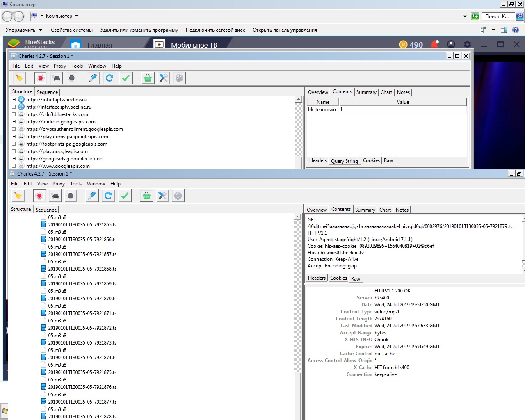Viewport: 525px width, 420px height.
Task: Open tools wrench icon in upper Charles window
Action: 164,78
